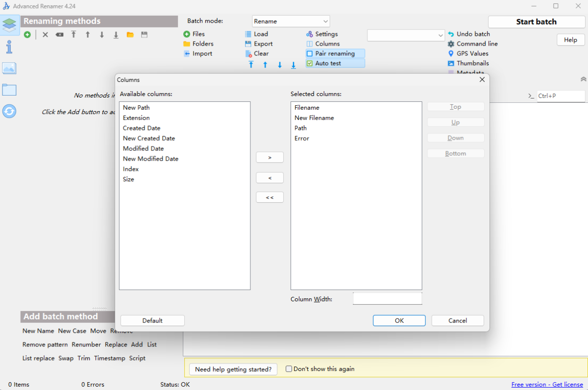Add the Replace method
Screen dimensions: 588x390
116,344
